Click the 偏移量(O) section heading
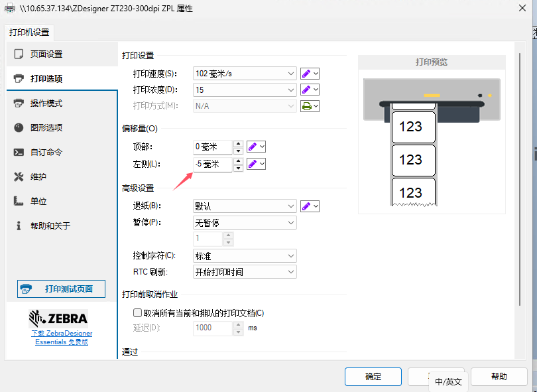Viewport: 537px width, 392px height. pyautogui.click(x=140, y=129)
